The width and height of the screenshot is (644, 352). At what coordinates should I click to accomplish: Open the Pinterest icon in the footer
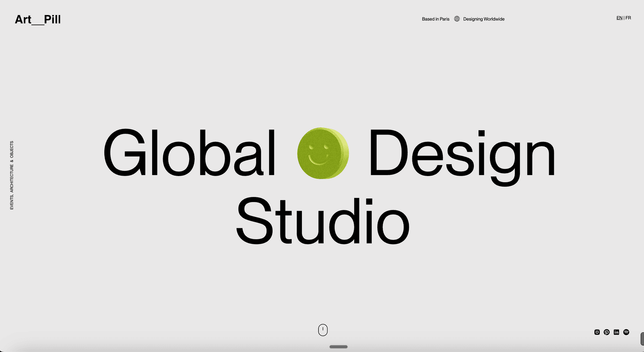607,332
